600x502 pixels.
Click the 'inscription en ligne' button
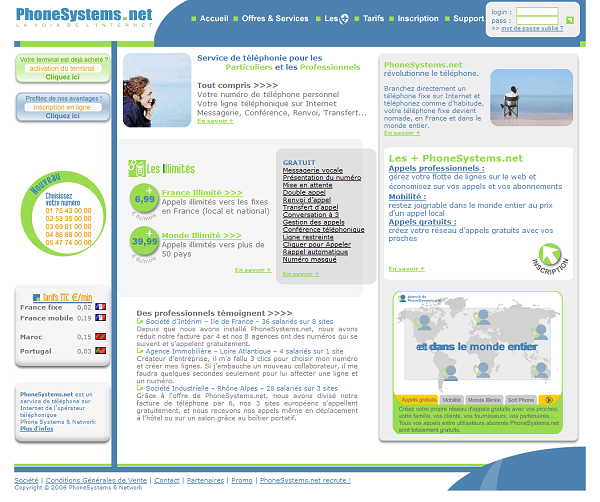[x=62, y=107]
